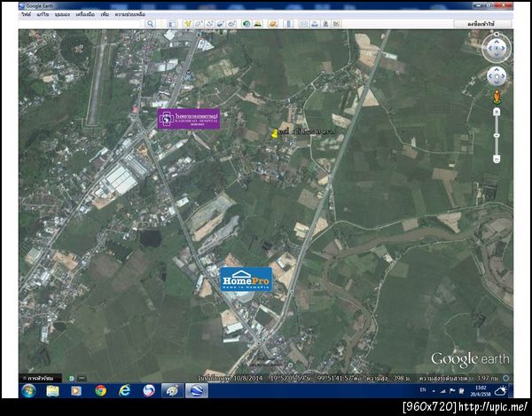Select the Add Image Overlay tool
The height and width of the screenshot is (416, 532).
pyautogui.click(x=221, y=24)
